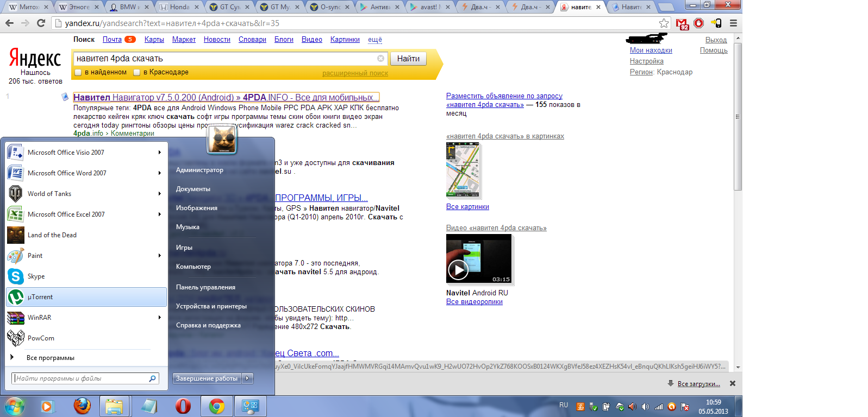Check the "в Краснодаре" checkbox
Viewport: 868px width, 417px height.
(137, 72)
